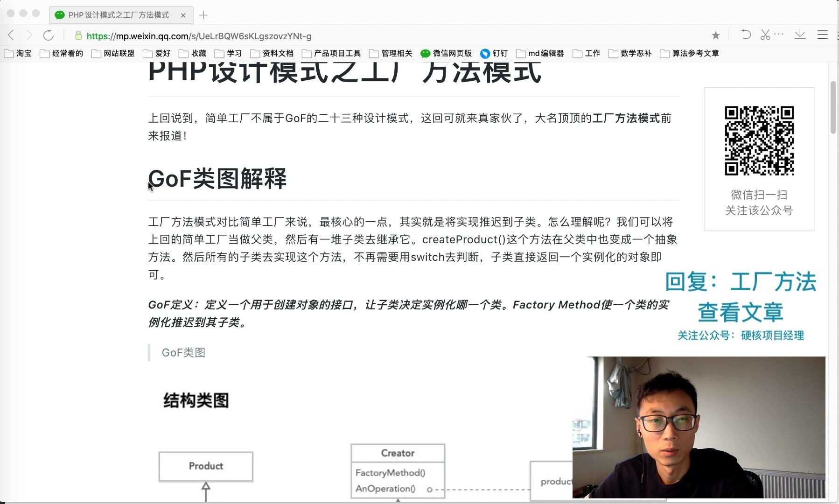This screenshot has width=839, height=504.
Task: Click the WeChat QR code image
Action: 759,140
